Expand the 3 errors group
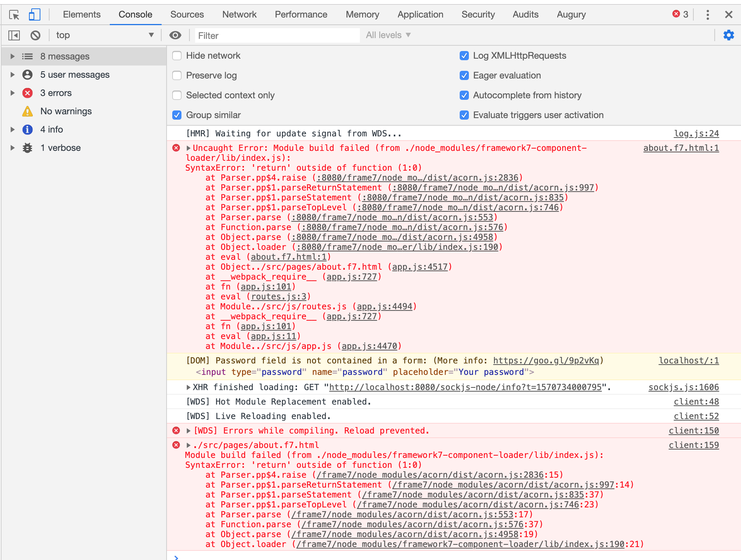 coord(12,93)
